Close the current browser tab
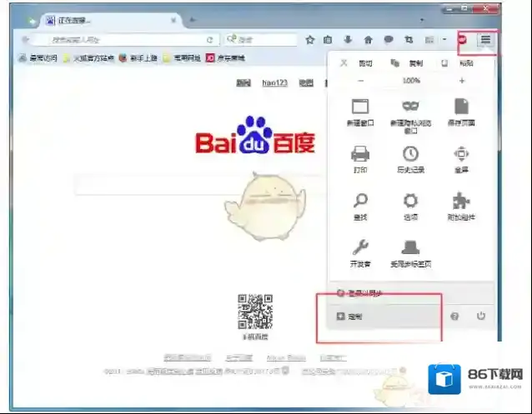Screen dimensions: 532x414 (173, 20)
